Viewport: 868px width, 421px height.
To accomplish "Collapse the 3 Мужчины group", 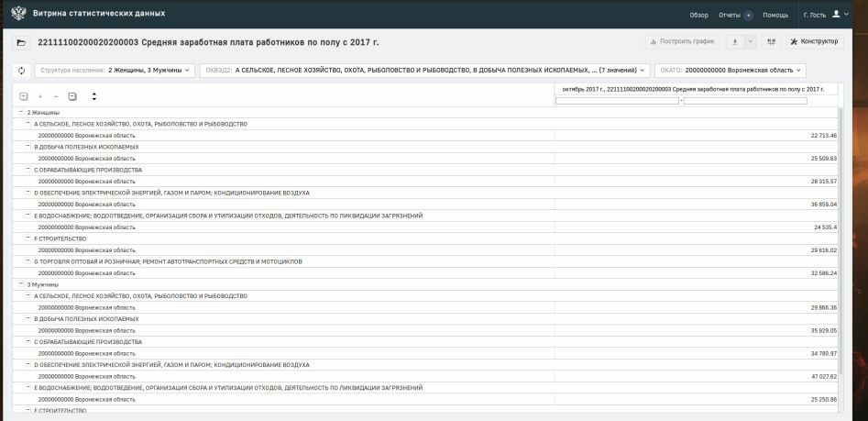I will click(21, 284).
